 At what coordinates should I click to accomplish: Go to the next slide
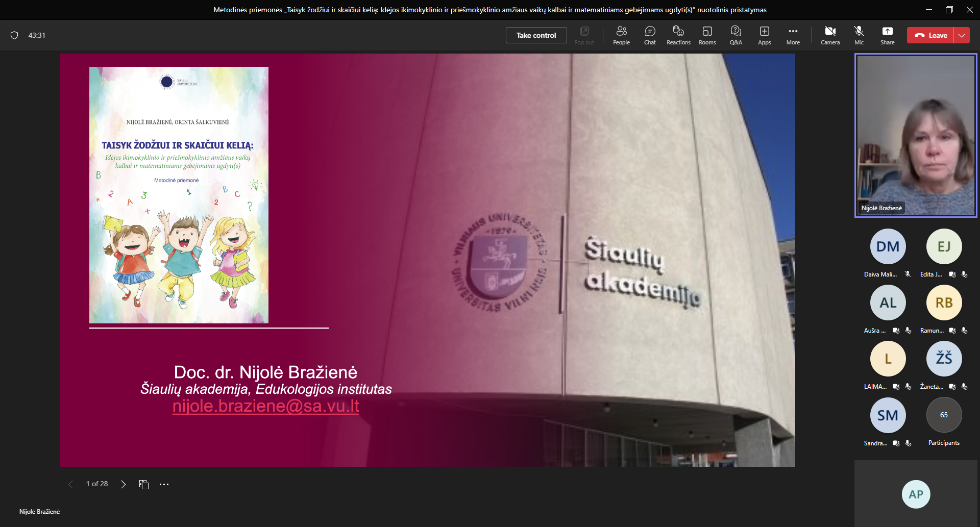pos(123,484)
